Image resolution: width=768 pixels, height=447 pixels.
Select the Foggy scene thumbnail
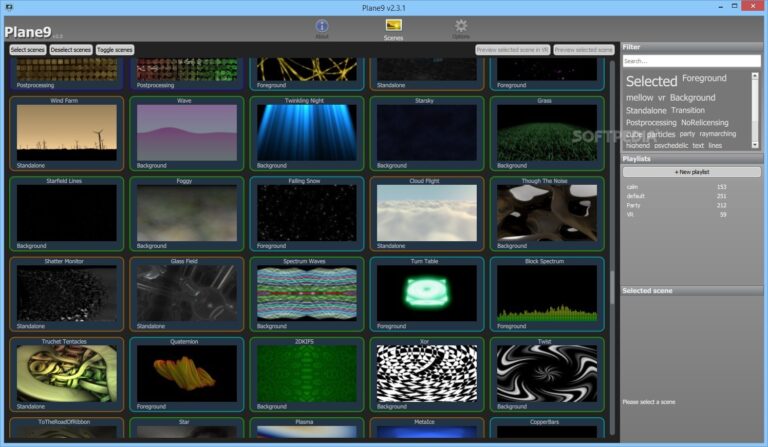point(187,213)
